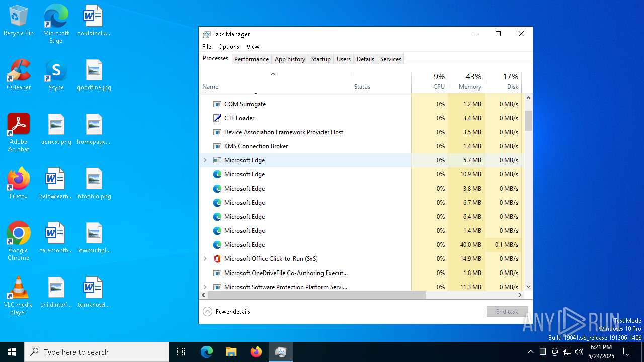
Task: Click the Microsoft OneDriveFile Co-Authoring process icon
Action: 217,273
